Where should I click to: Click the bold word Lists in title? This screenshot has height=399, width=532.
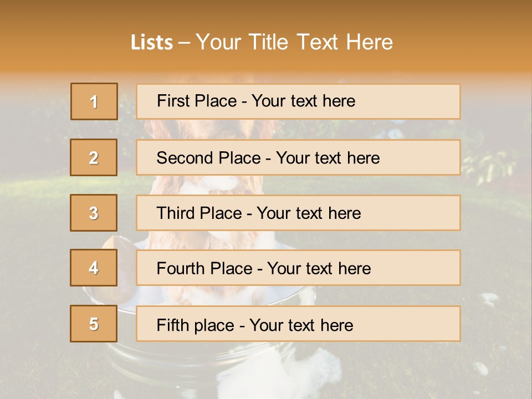152,43
